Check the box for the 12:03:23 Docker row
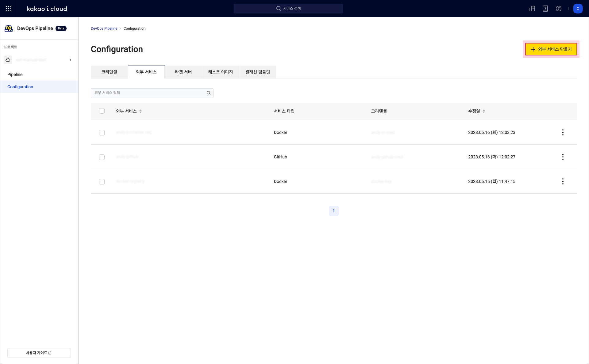The height and width of the screenshot is (364, 589). pyautogui.click(x=102, y=133)
